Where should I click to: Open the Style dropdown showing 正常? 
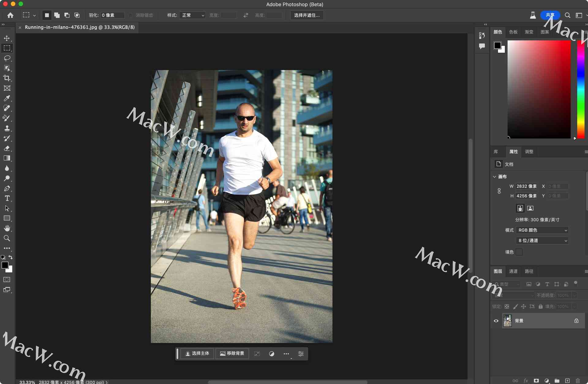(193, 15)
